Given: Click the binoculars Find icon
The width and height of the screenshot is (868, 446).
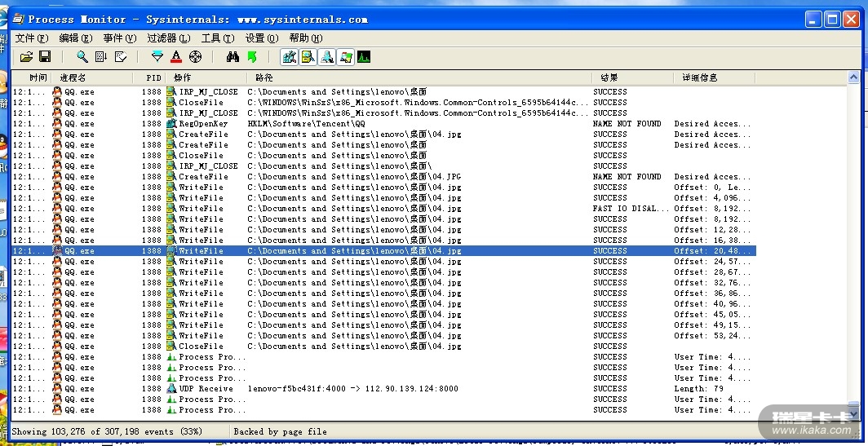Looking at the screenshot, I should [232, 56].
